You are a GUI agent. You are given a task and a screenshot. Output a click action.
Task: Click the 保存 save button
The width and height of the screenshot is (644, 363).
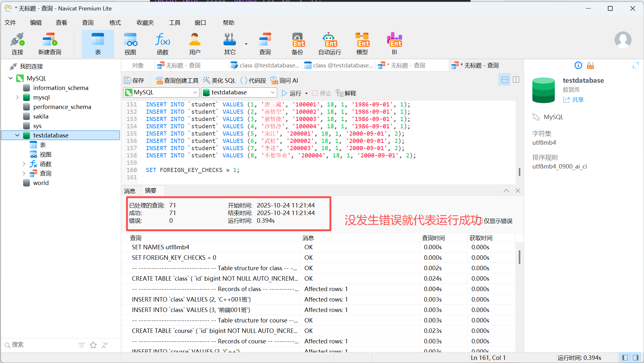[x=134, y=80]
